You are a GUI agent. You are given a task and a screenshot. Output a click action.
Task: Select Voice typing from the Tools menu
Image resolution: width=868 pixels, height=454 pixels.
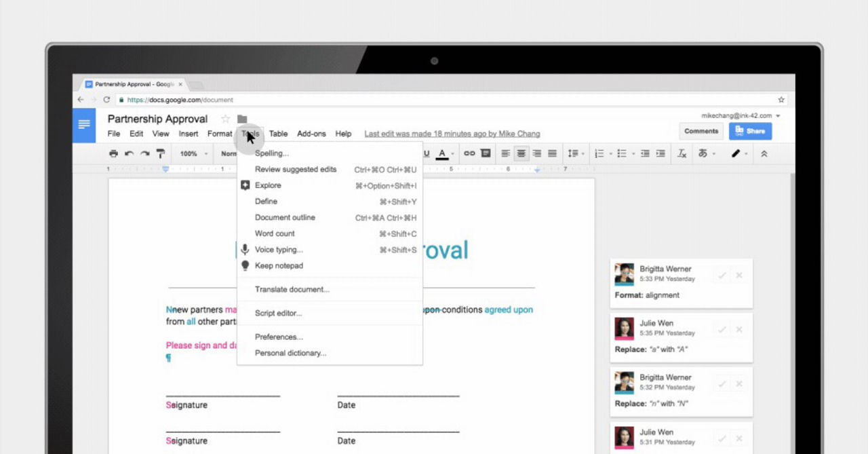click(279, 249)
